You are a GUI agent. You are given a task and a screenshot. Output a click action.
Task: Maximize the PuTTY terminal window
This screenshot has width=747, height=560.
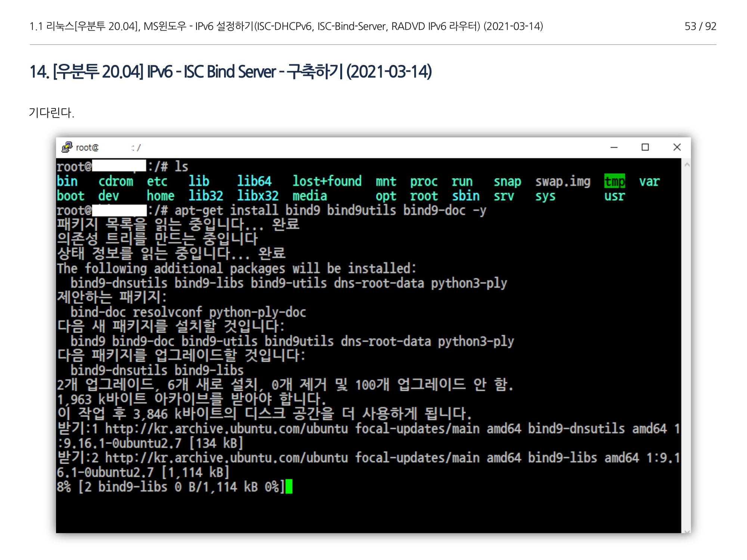[x=645, y=147]
